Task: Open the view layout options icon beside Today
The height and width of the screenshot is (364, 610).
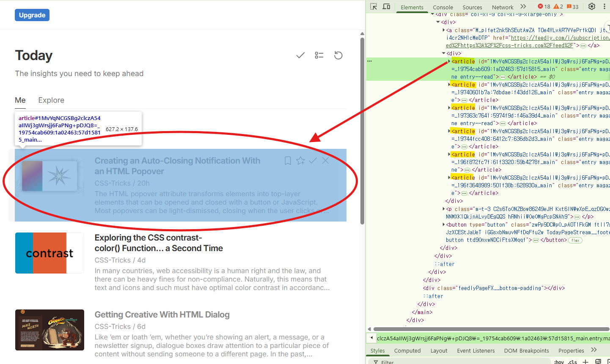Action: [x=319, y=55]
